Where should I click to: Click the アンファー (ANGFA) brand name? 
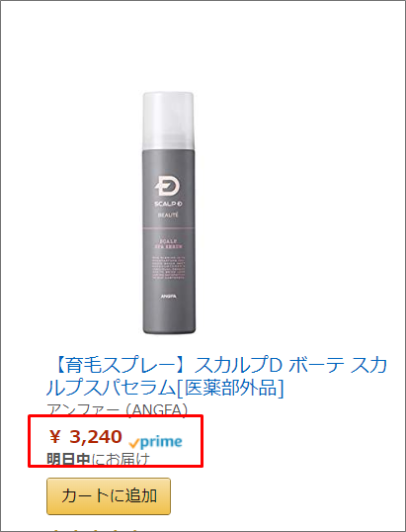pos(117,409)
